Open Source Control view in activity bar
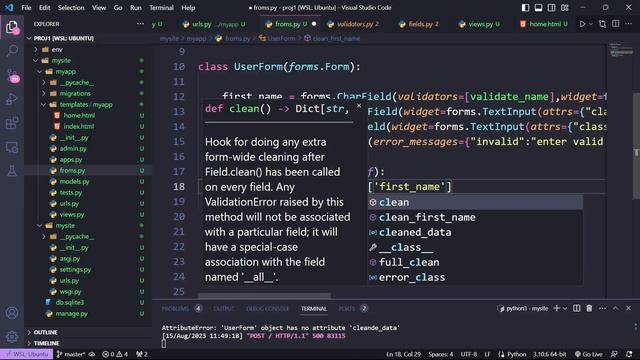This screenshot has height=360, width=640. pos(12,76)
